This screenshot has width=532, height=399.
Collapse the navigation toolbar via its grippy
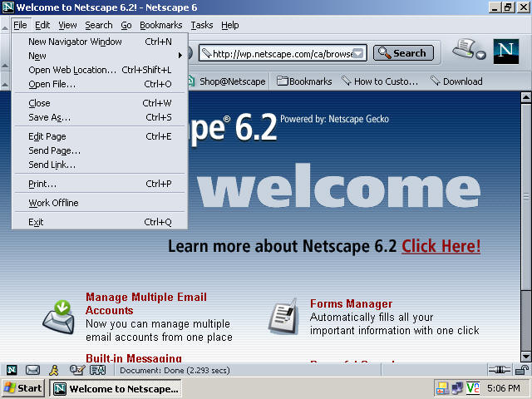[x=5, y=53]
